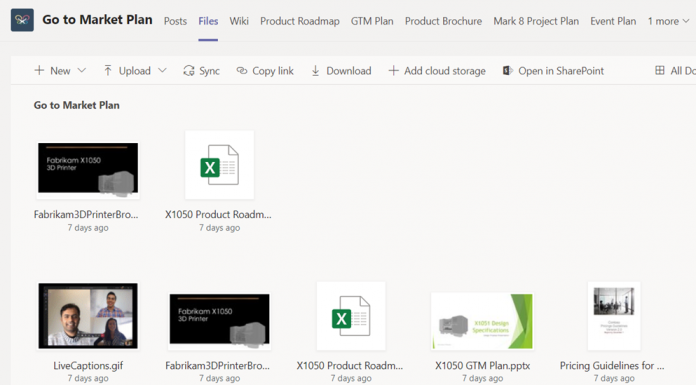Click the Add cloud storage label

445,71
